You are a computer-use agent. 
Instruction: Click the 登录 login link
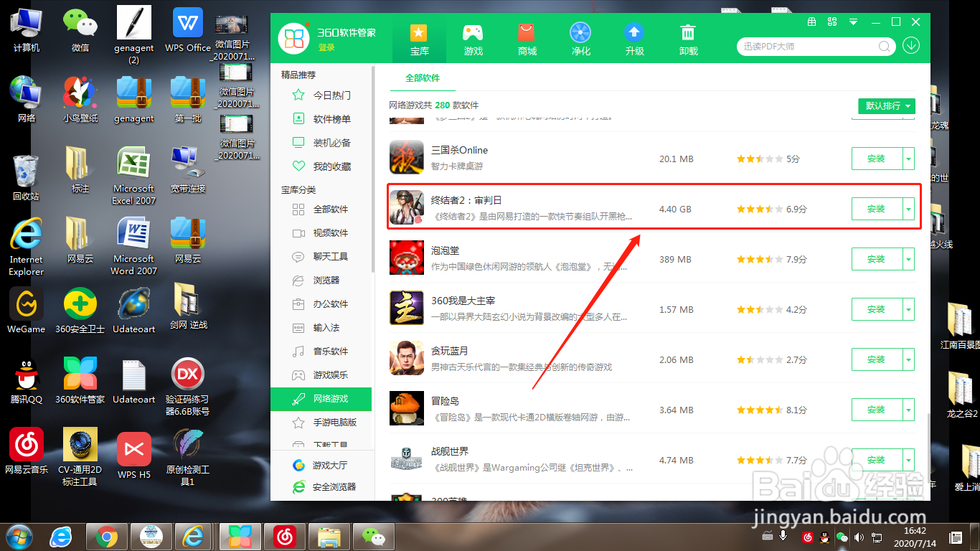click(x=326, y=47)
